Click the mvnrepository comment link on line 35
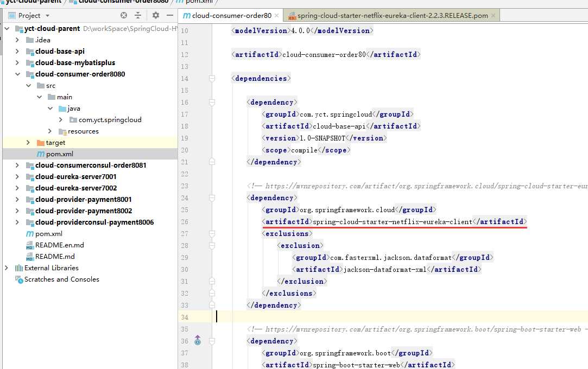This screenshot has height=369, width=588. point(423,329)
